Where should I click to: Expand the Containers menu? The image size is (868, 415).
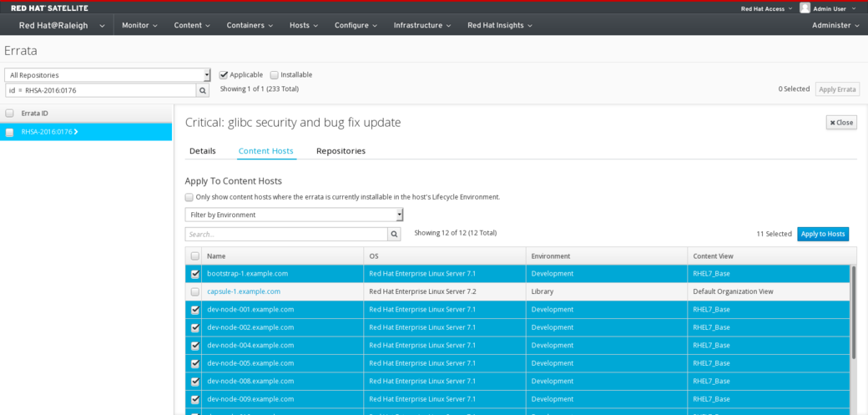(250, 26)
